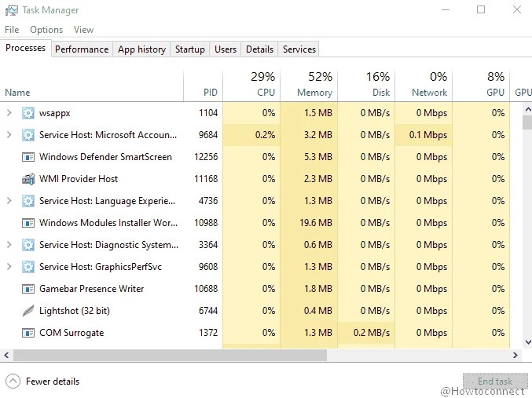Open the View menu

[x=84, y=30]
